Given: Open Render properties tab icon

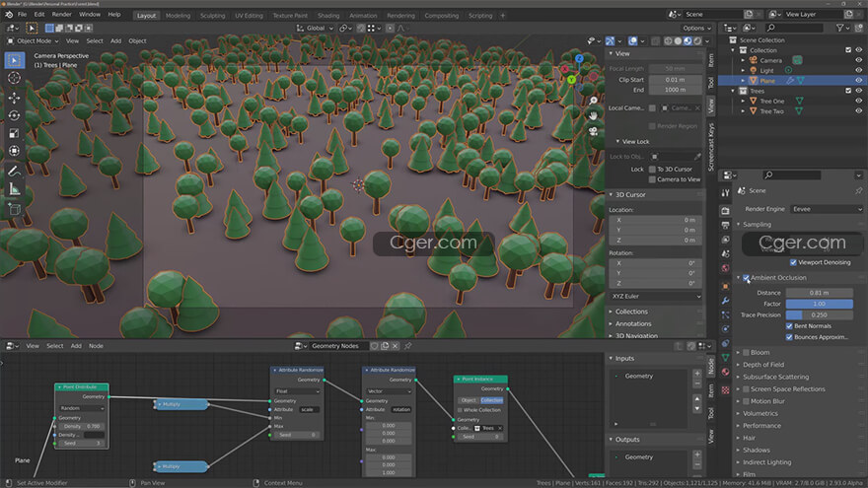Looking at the screenshot, I should (x=725, y=211).
